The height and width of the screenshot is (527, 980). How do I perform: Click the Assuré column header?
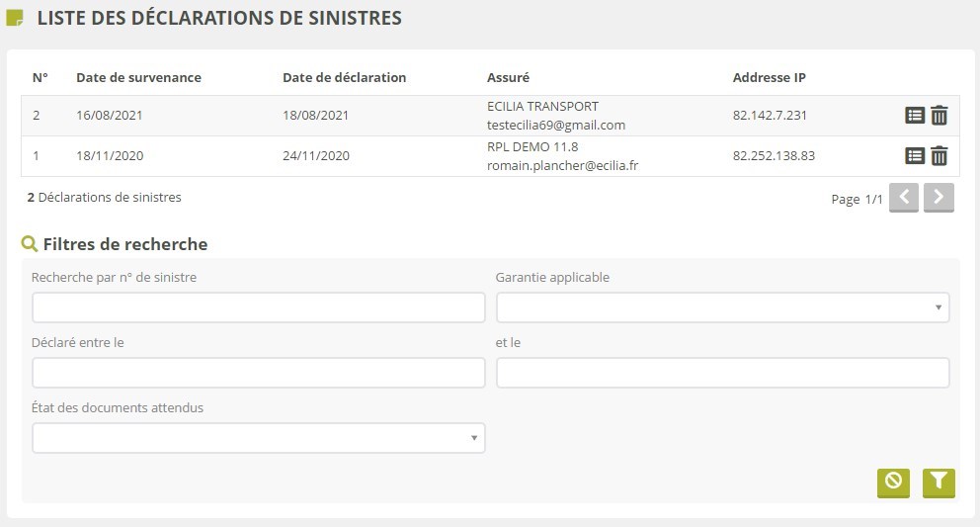click(509, 77)
